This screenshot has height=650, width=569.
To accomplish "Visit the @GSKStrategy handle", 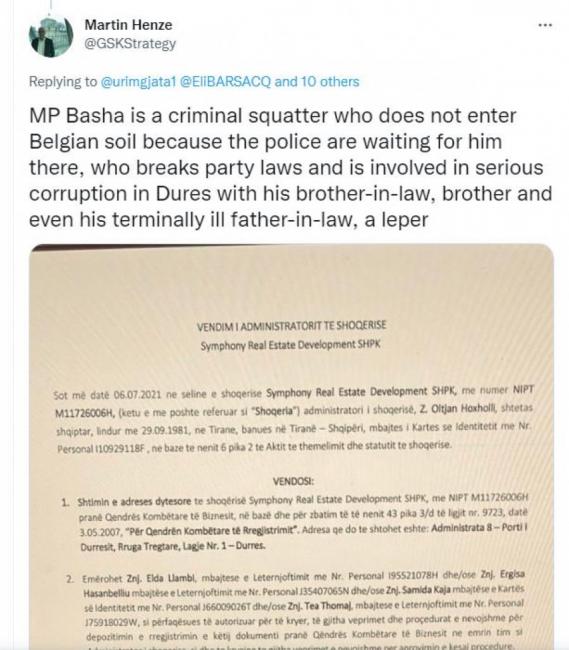I will tap(130, 44).
